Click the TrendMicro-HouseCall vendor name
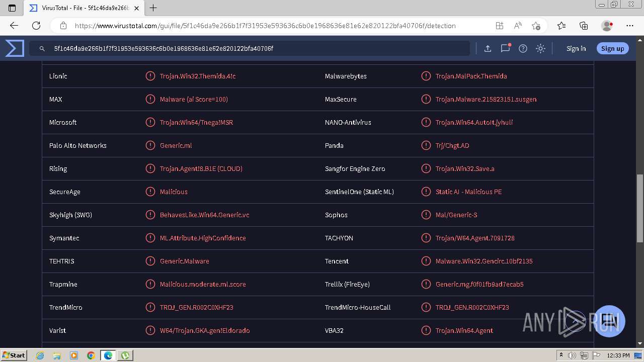Screen dimensions: 644x362 pos(358,307)
